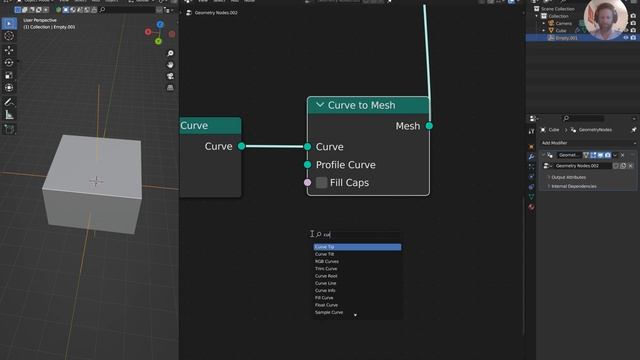
Task: Open properties editor type dropdown
Action: tap(533, 118)
